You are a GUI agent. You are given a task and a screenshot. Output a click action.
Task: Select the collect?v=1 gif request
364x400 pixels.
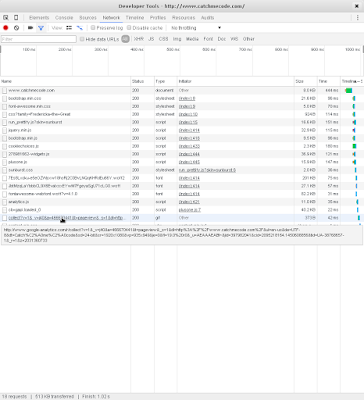[x=182, y=218]
